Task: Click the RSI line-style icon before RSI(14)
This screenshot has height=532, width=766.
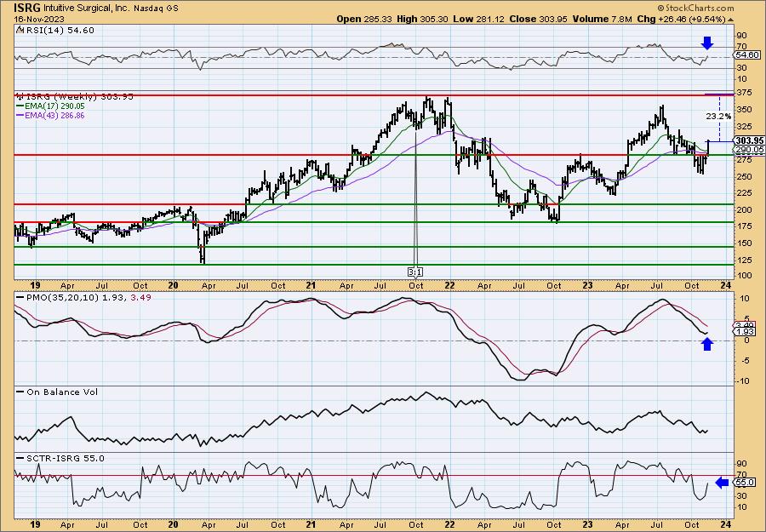Action: pyautogui.click(x=19, y=31)
